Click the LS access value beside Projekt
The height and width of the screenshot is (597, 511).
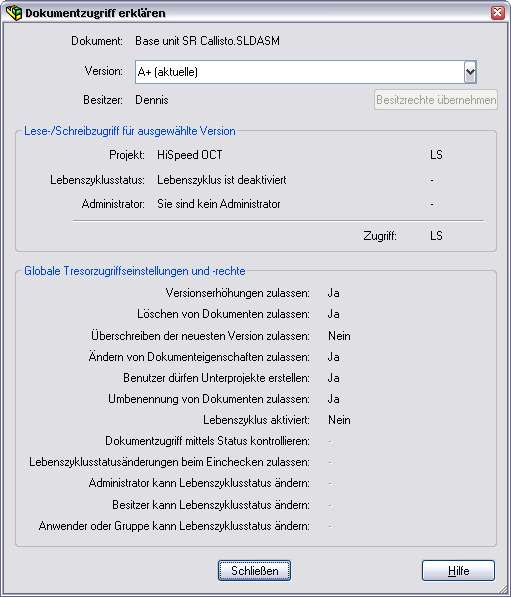[436, 155]
